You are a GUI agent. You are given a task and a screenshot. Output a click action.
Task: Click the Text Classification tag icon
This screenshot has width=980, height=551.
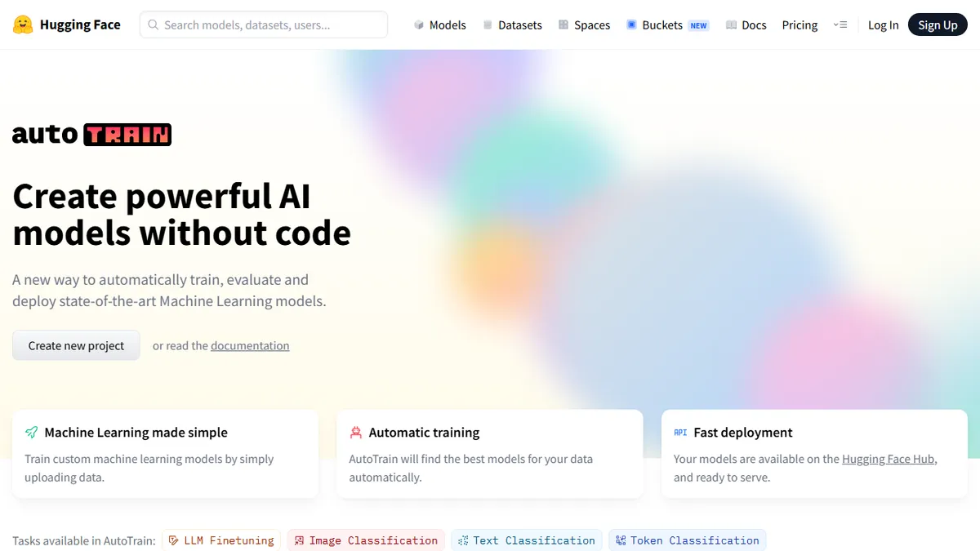pos(463,540)
